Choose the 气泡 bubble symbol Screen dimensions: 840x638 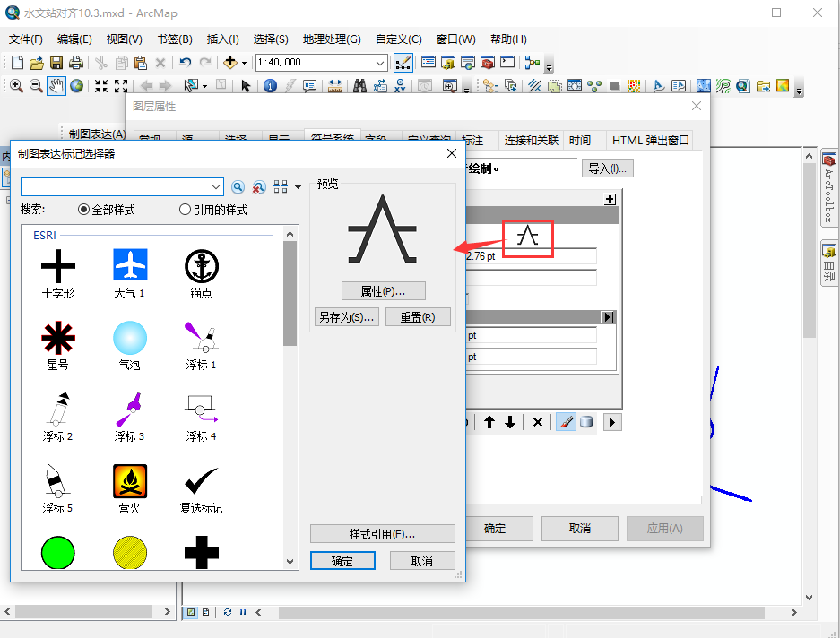pos(130,346)
